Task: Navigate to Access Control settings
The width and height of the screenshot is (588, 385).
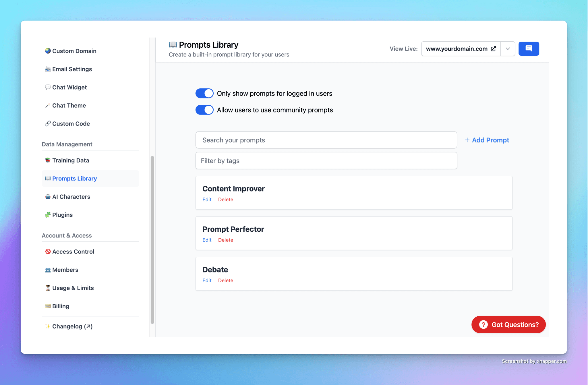Action: [x=73, y=251]
